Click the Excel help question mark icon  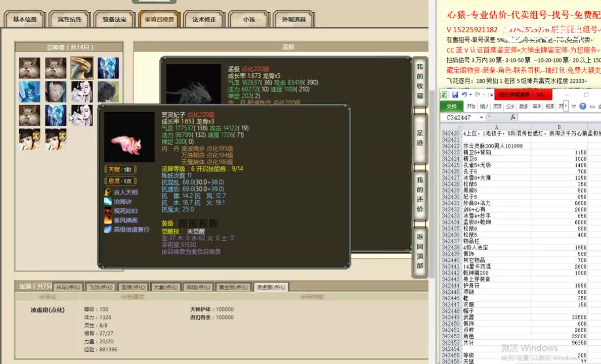coord(582,106)
